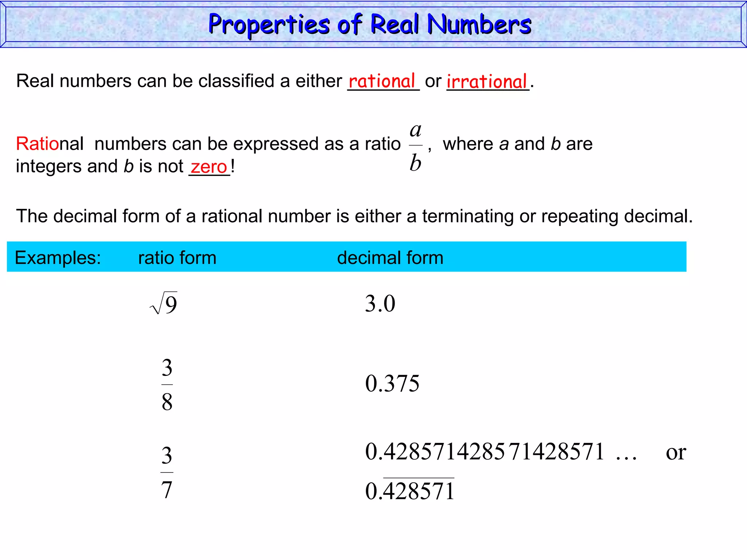Click the text 'Real numbers can be classified'
The image size is (747, 560).
145,81
